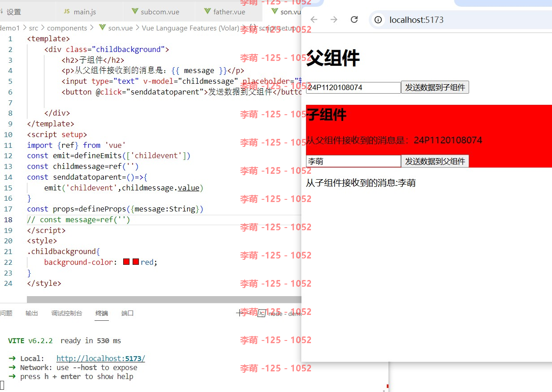Open the subcom.vue editor tab
This screenshot has height=392, width=552.
pyautogui.click(x=160, y=12)
